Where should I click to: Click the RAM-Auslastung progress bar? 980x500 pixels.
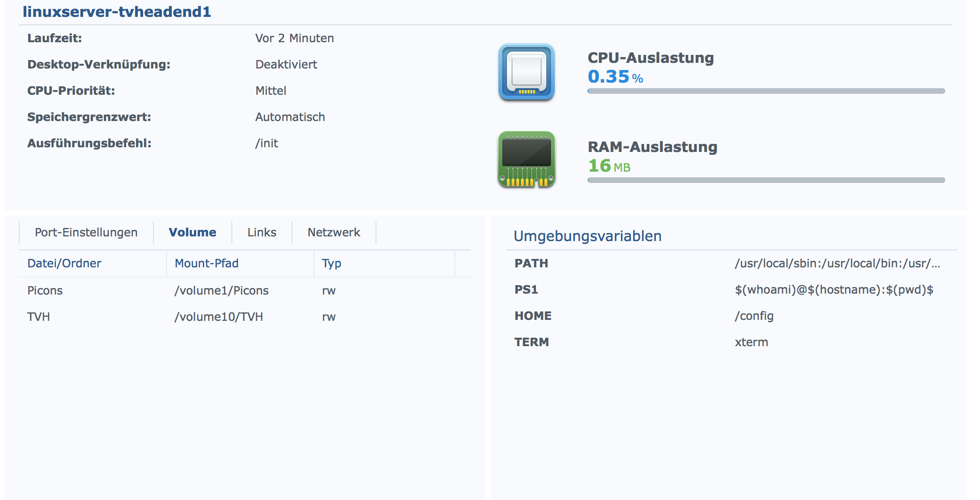pyautogui.click(x=766, y=180)
